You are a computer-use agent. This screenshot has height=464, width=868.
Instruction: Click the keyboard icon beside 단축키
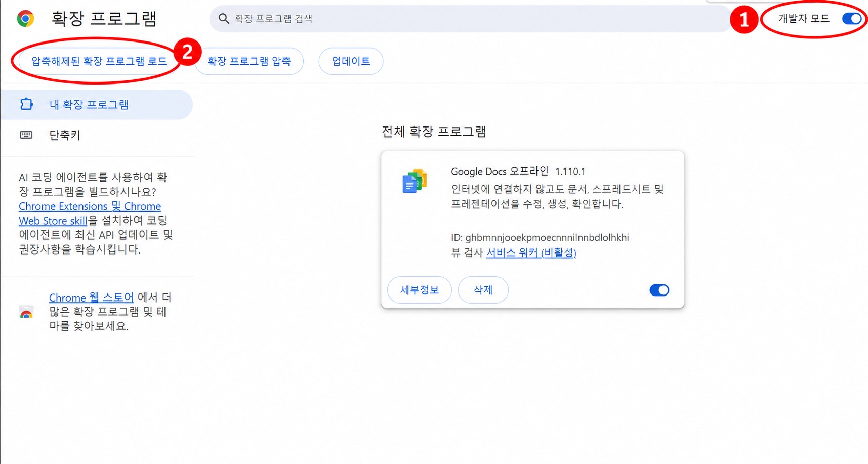[26, 135]
